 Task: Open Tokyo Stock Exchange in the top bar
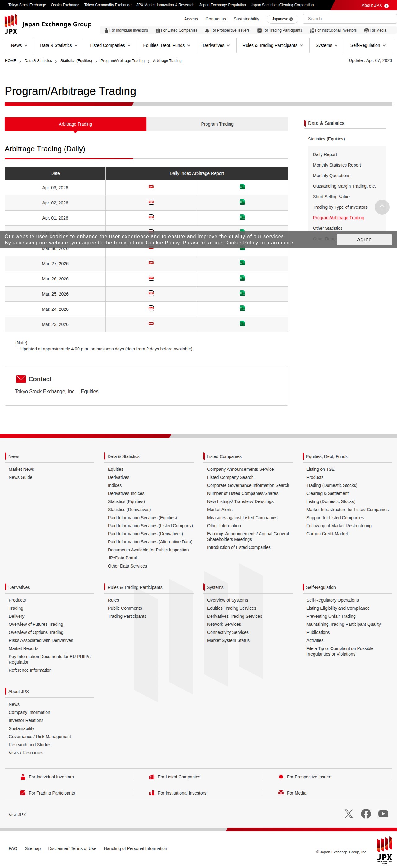[x=27, y=5]
